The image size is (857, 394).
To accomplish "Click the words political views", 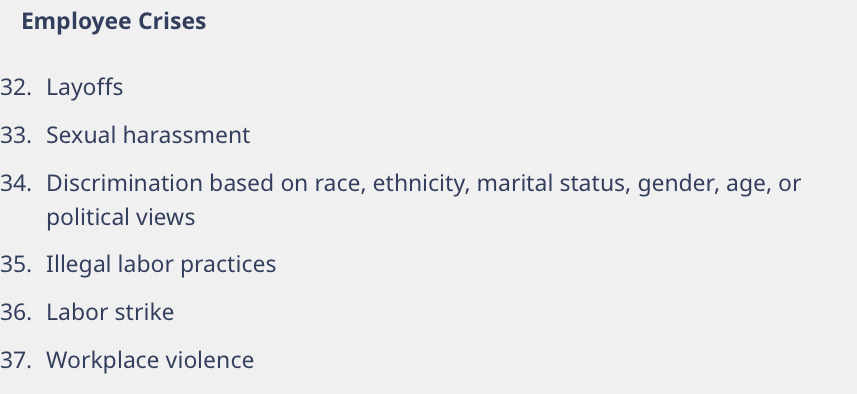I will point(121,217).
